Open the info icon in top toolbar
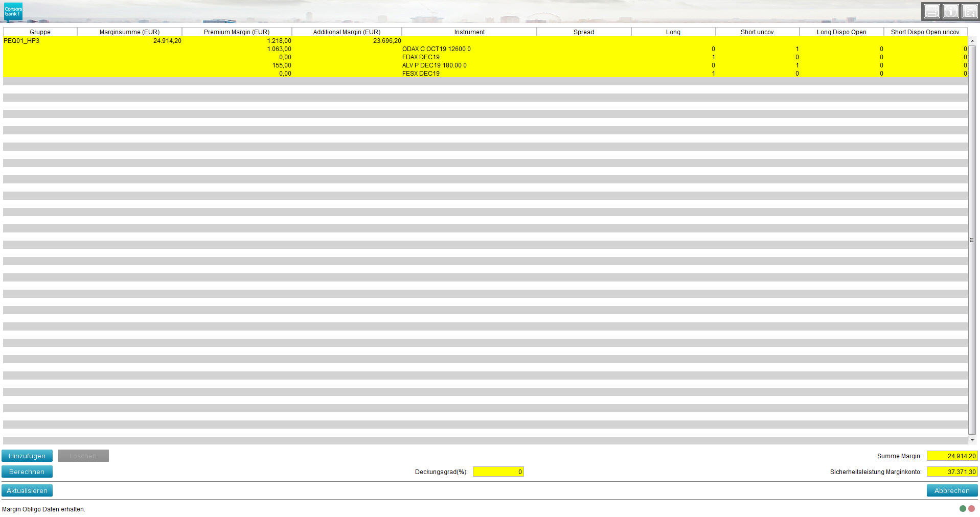The height and width of the screenshot is (517, 980). (x=950, y=11)
